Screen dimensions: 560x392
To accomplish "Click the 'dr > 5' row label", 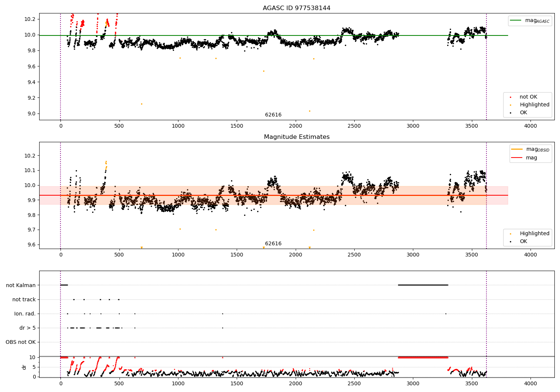I will click(x=28, y=328).
